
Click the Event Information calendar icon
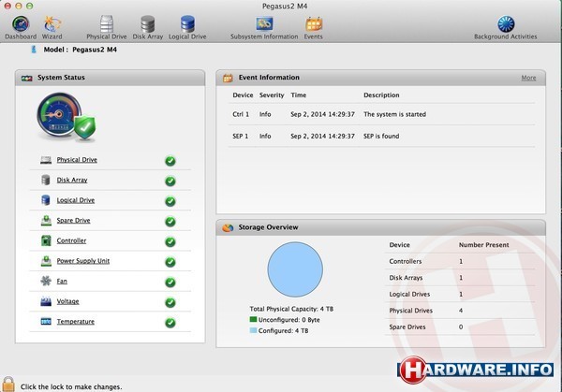[228, 78]
